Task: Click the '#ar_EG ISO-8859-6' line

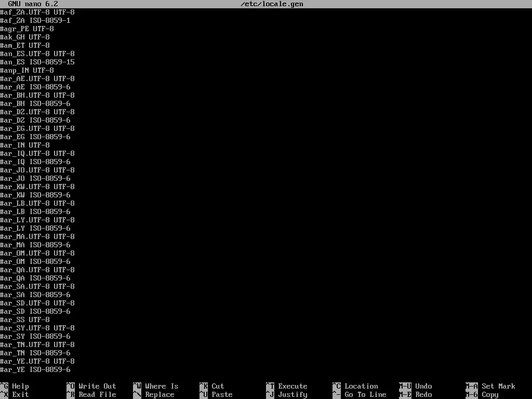Action: [35, 137]
